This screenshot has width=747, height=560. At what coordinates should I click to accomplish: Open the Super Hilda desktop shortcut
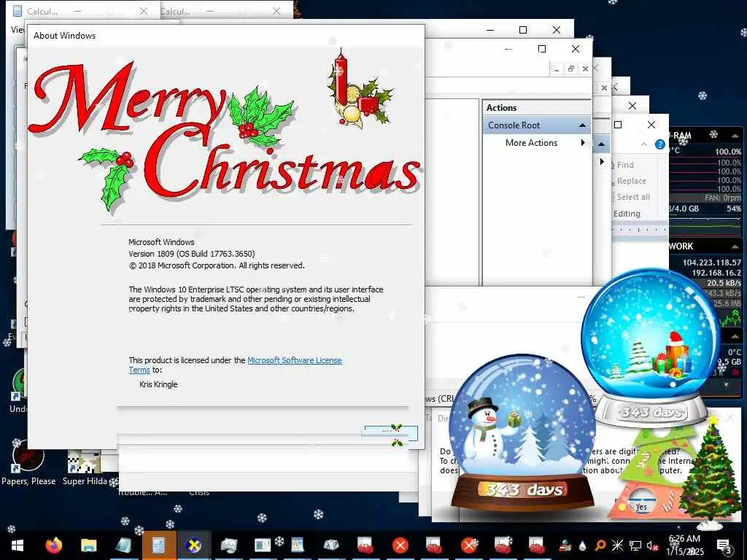[85, 469]
